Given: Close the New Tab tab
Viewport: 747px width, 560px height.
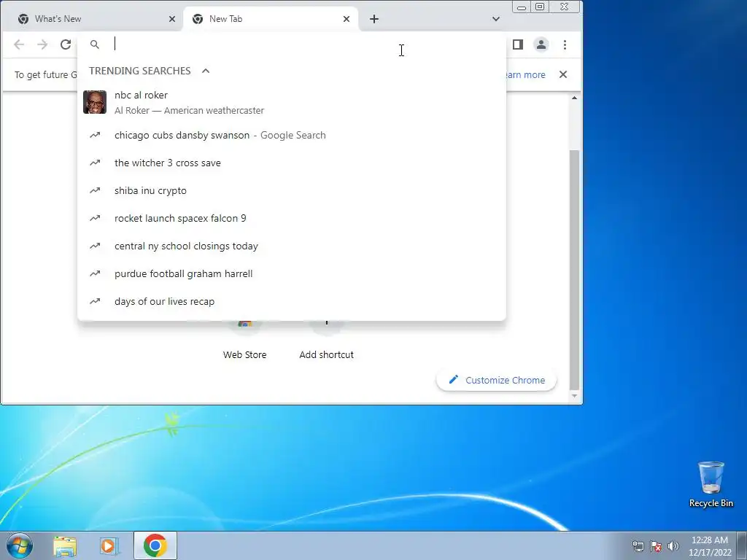Looking at the screenshot, I should click(x=347, y=19).
